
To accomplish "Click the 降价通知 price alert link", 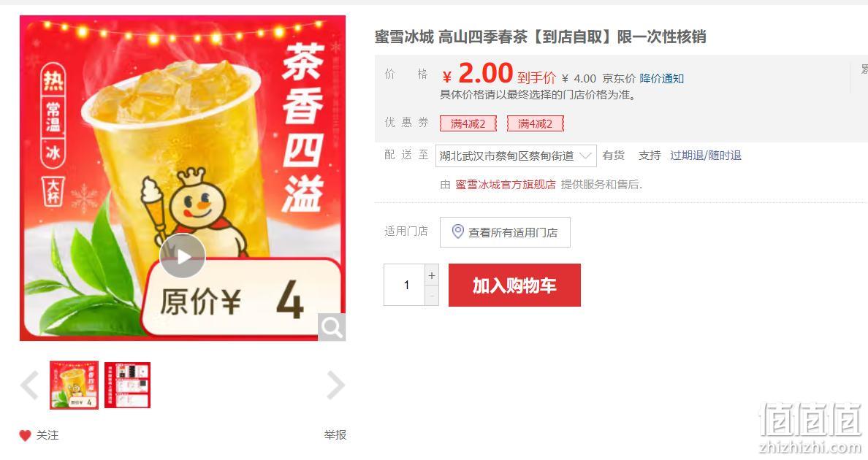I will (x=661, y=79).
